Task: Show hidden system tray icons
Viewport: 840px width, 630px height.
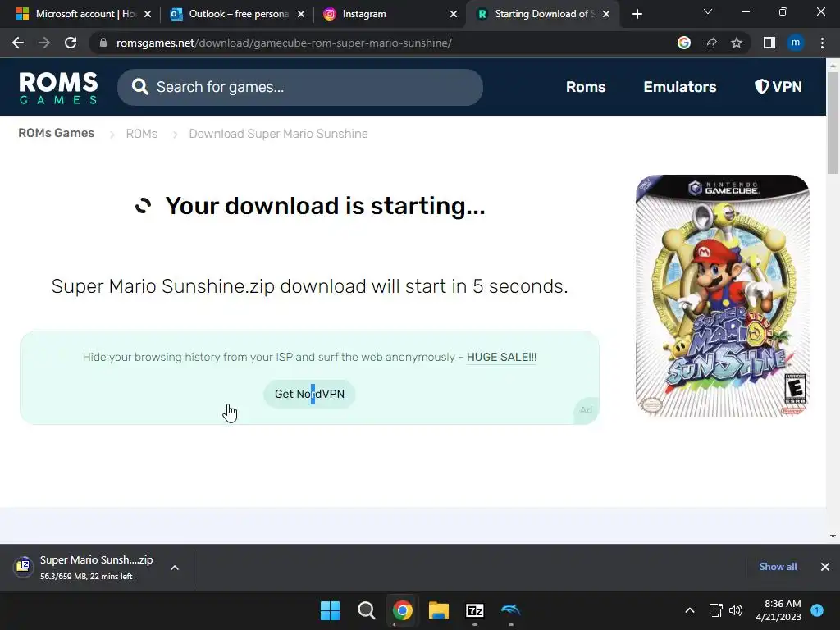Action: click(x=690, y=610)
